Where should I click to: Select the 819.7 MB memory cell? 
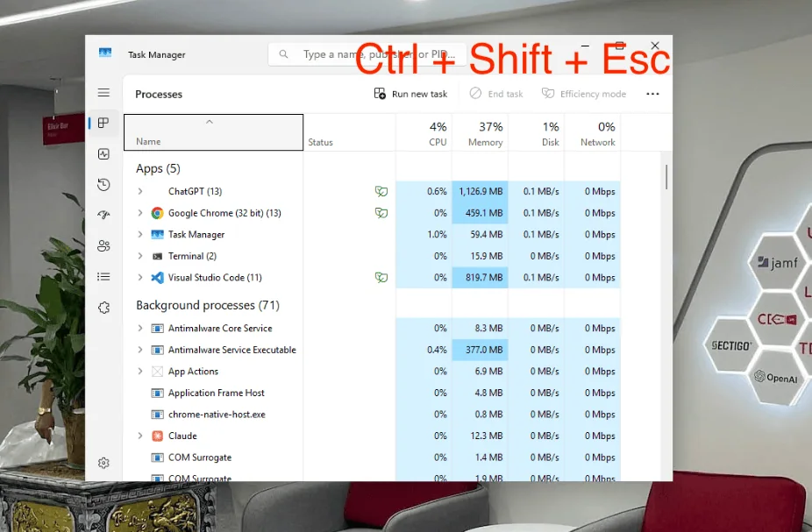point(480,277)
